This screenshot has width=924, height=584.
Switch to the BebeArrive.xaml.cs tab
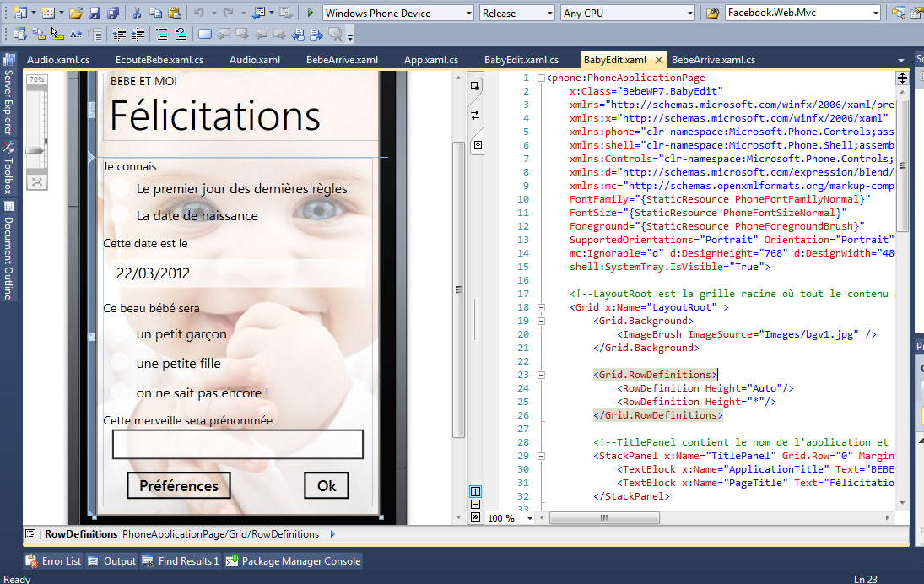pos(713,60)
